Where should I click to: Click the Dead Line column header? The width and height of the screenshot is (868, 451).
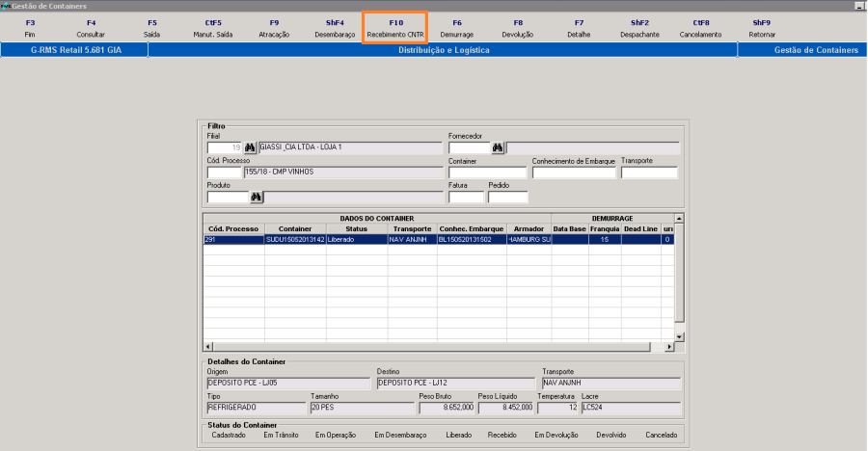click(x=640, y=229)
